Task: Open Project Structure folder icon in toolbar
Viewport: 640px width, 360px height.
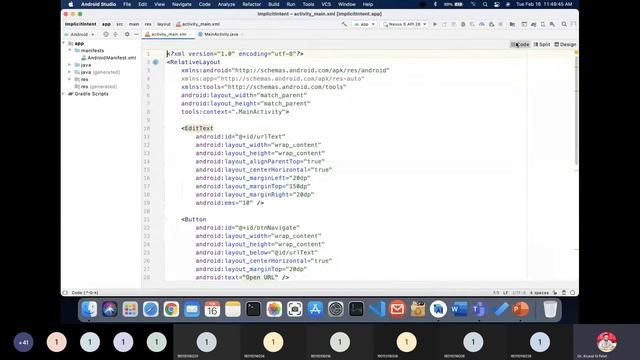Action: click(512, 24)
